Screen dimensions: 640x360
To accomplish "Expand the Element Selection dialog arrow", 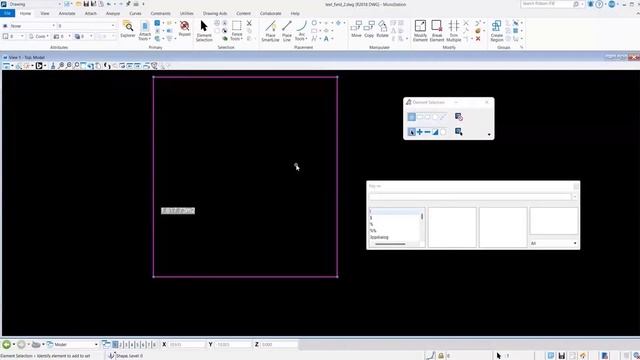I will coord(489,135).
